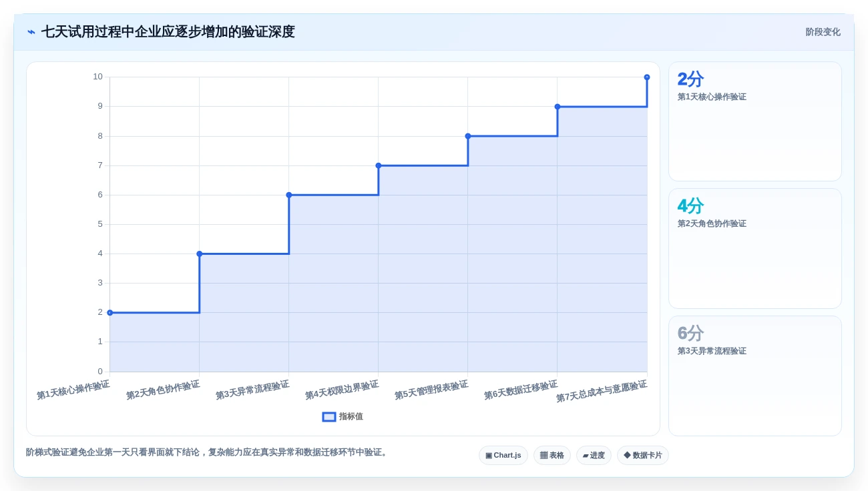
Task: Click the 阶段变化 label in header
Action: coord(823,32)
